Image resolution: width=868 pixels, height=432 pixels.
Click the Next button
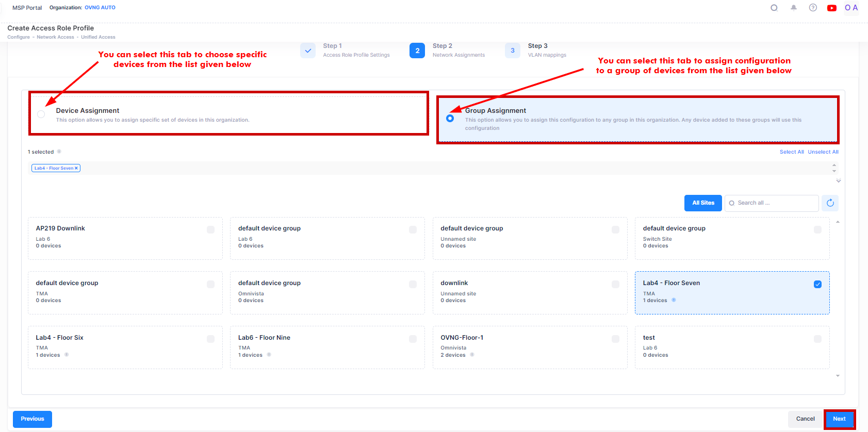pos(839,419)
